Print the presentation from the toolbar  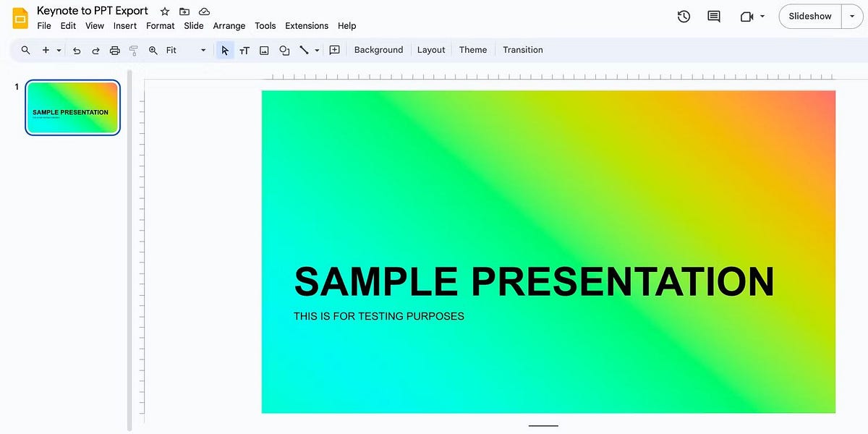114,50
